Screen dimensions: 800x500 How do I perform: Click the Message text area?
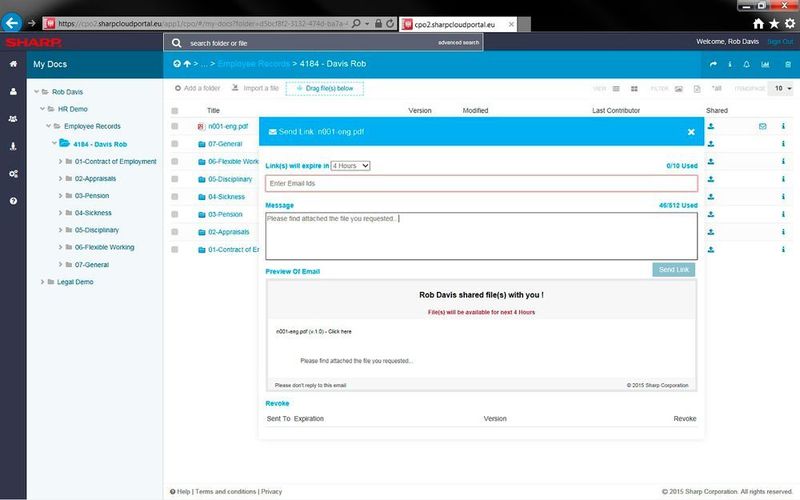pyautogui.click(x=481, y=236)
